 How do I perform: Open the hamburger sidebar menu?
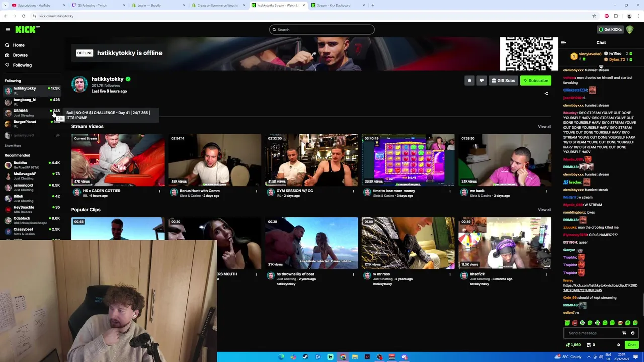coord(8,30)
